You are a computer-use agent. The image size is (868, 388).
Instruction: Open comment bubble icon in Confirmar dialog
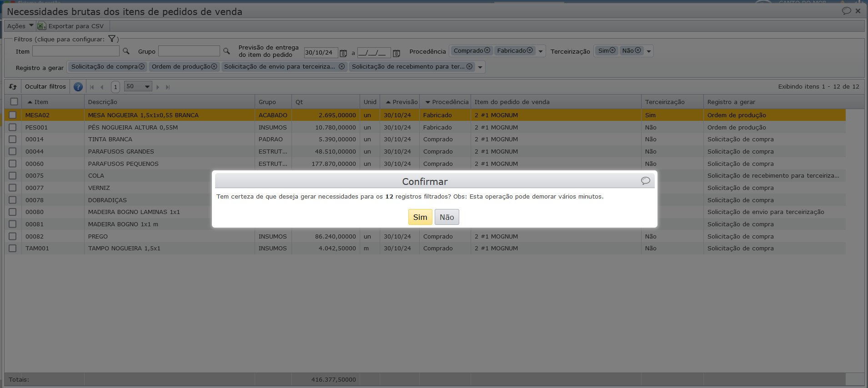(645, 181)
